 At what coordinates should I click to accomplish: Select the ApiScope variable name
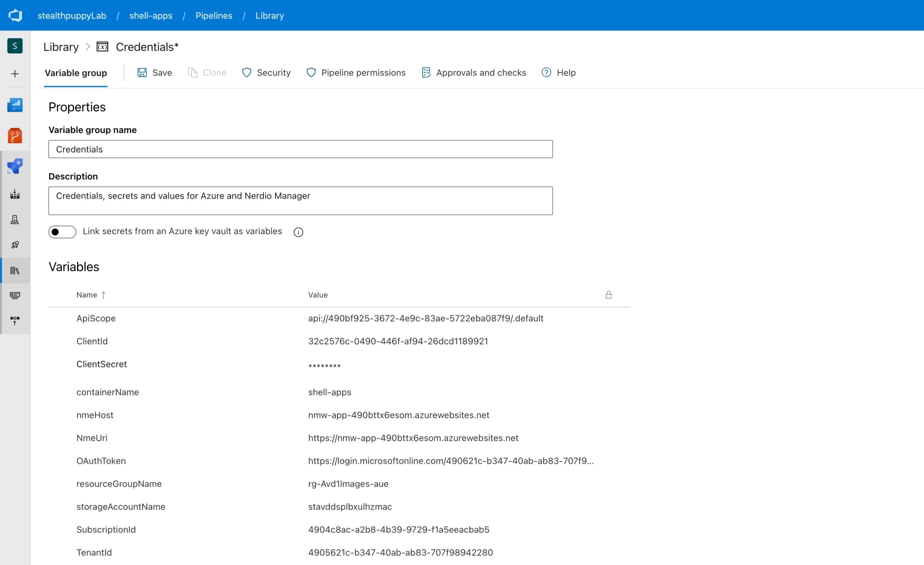point(96,318)
